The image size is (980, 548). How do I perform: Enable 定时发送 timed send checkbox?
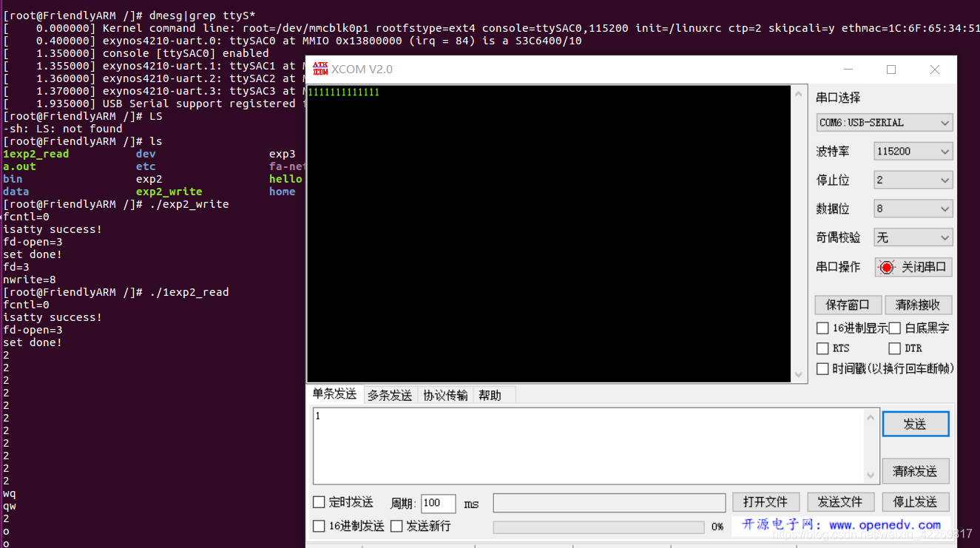[x=319, y=502]
